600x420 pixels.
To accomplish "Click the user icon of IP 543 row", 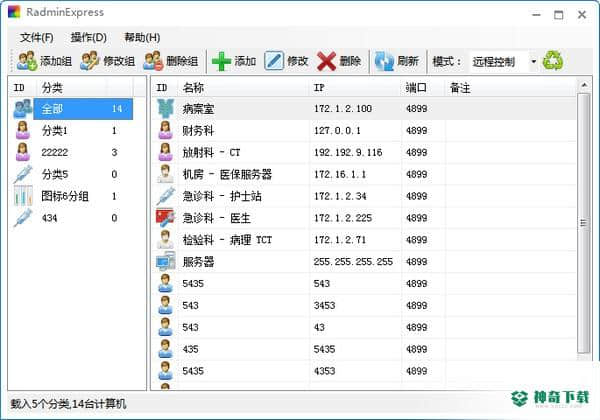I will [x=165, y=283].
